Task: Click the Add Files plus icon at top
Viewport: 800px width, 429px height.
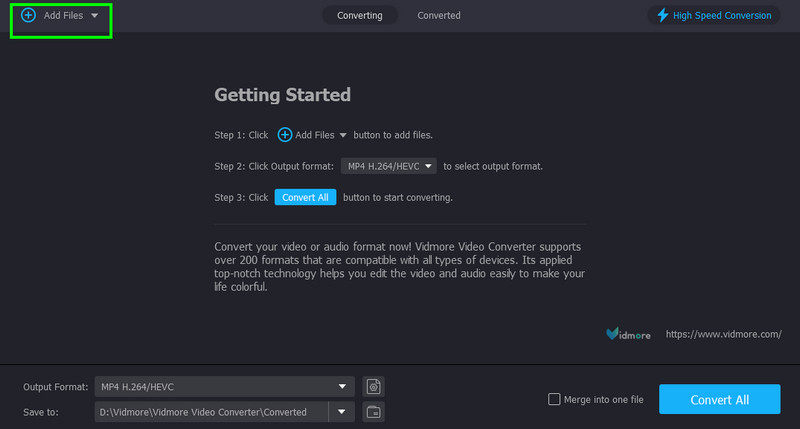Action: point(29,15)
